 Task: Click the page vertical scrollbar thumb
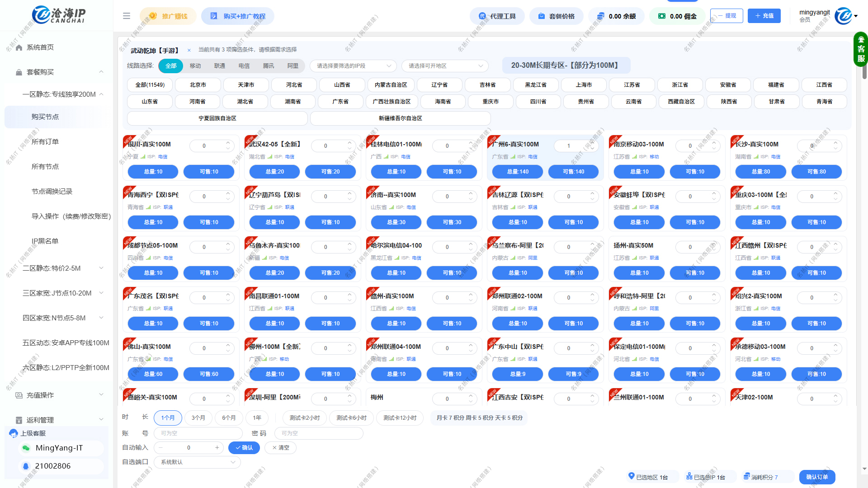point(864,72)
